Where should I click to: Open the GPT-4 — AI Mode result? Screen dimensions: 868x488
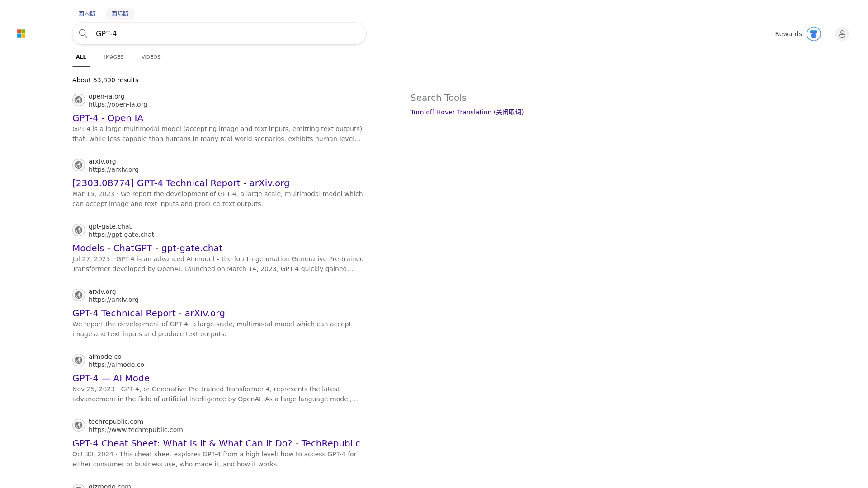coord(111,378)
